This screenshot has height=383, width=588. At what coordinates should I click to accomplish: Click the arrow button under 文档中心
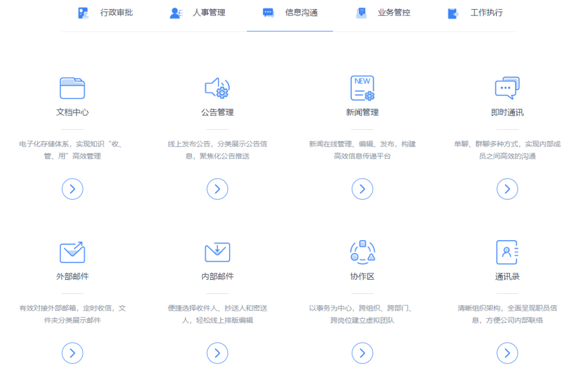pyautogui.click(x=72, y=189)
